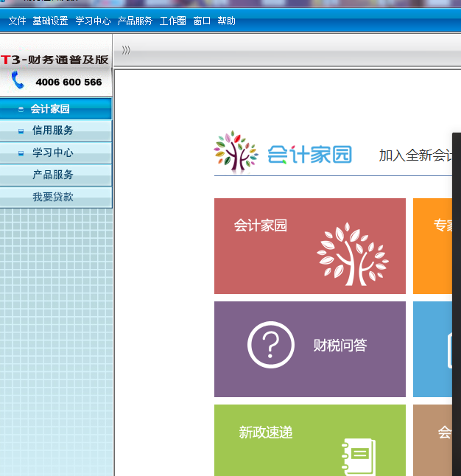Screen dimensions: 461x476
Task: Click the question mark circle icon
Action: coord(271,345)
